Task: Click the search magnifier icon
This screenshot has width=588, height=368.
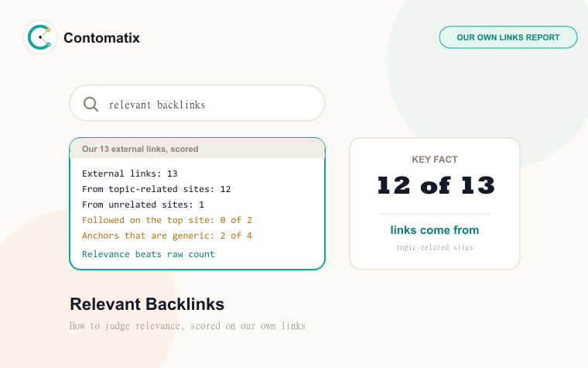Action: tap(91, 104)
